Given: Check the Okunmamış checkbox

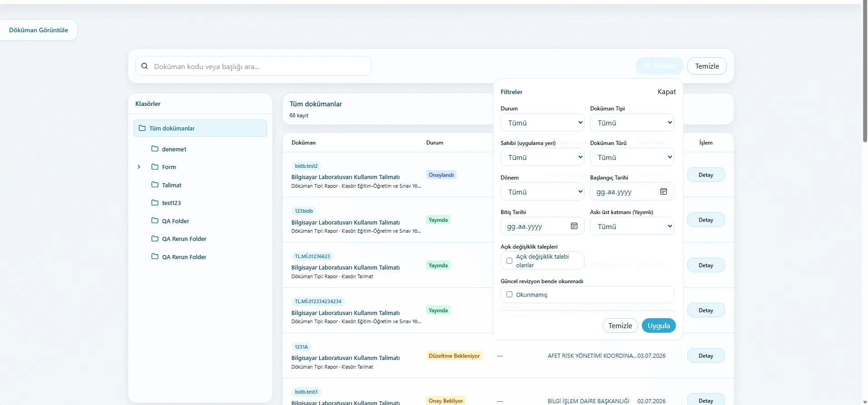Looking at the screenshot, I should pyautogui.click(x=509, y=295).
